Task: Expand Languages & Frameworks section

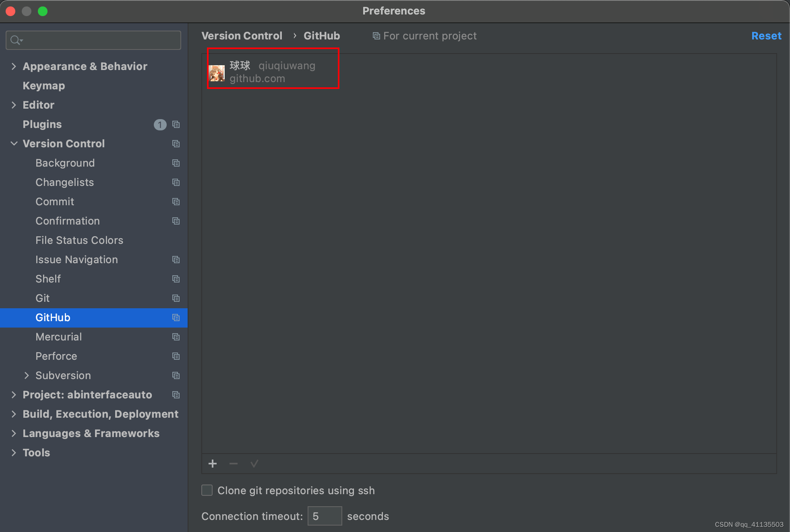Action: click(x=14, y=433)
